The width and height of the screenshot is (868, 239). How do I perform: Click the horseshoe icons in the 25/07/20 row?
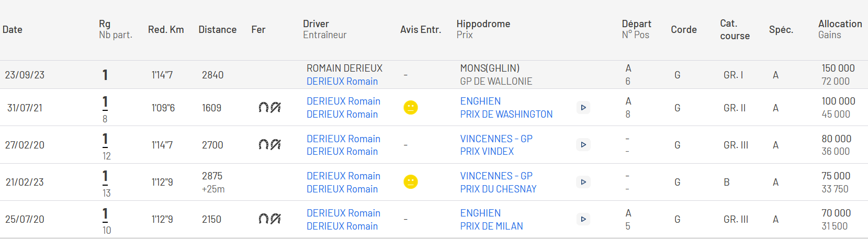coord(270,219)
